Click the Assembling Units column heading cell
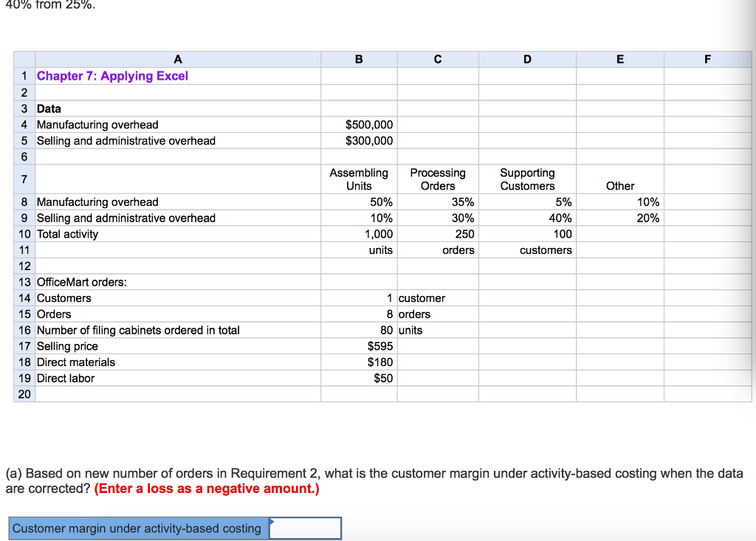The width and height of the screenshot is (756, 541). 359,179
